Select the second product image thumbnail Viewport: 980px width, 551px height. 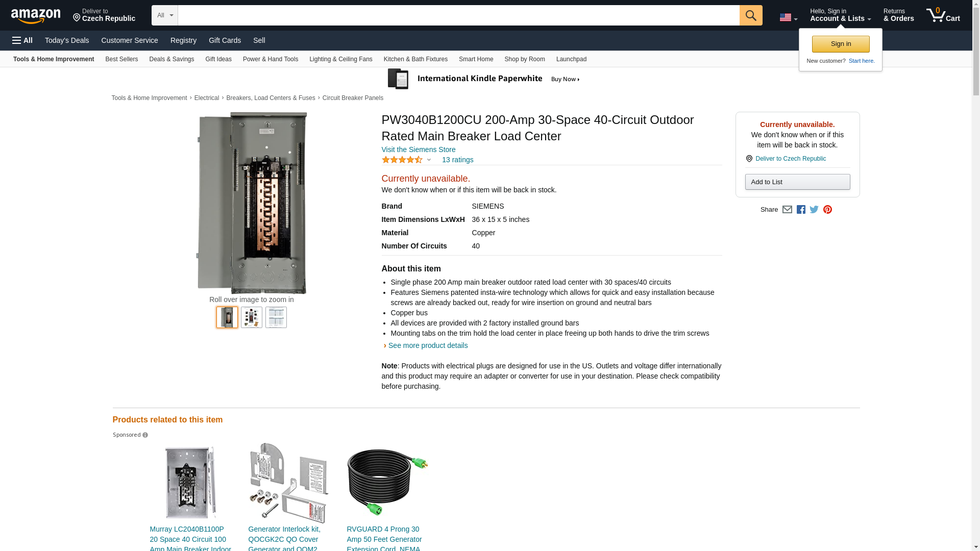252,317
